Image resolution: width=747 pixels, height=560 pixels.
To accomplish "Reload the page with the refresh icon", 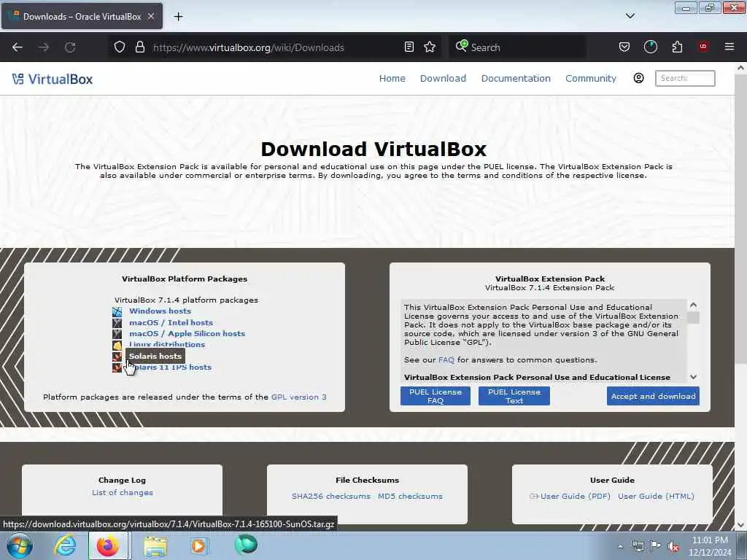I will 70,47.
